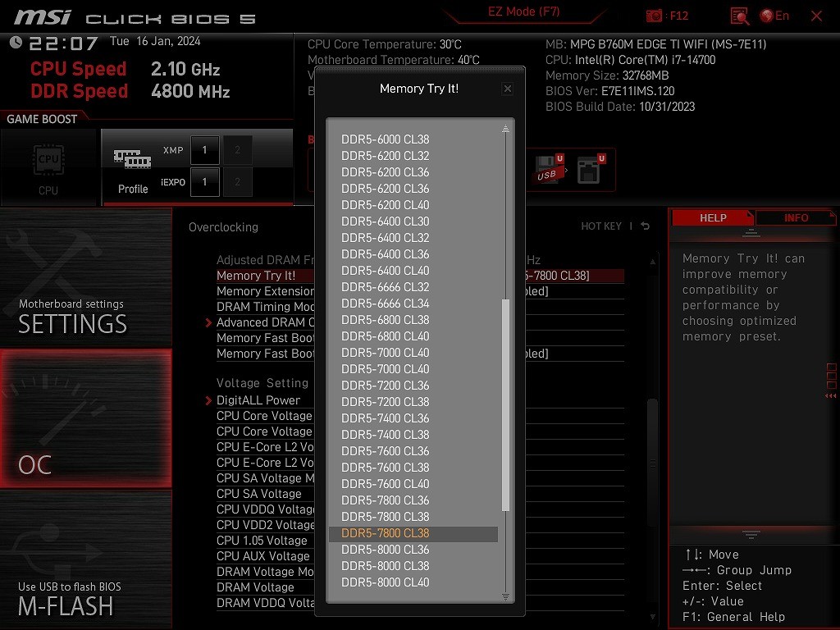Image resolution: width=840 pixels, height=630 pixels.
Task: Select DDR5-7800 CL36 preset
Action: pyautogui.click(x=386, y=500)
